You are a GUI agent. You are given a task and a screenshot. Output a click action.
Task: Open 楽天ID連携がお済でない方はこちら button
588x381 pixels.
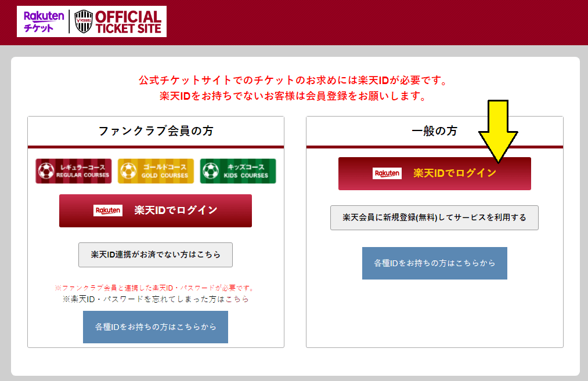click(x=156, y=255)
